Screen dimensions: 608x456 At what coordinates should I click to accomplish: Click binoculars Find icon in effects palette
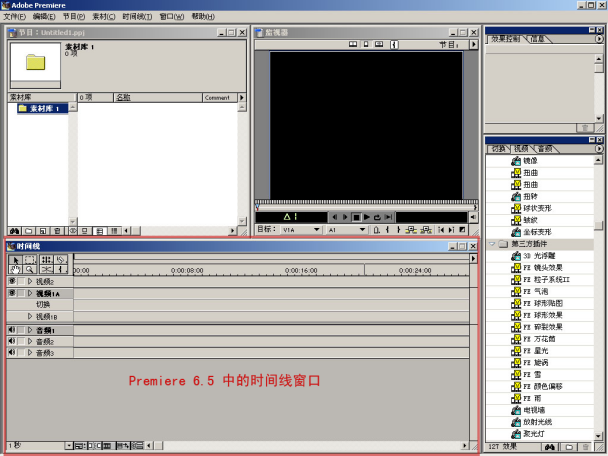550,447
